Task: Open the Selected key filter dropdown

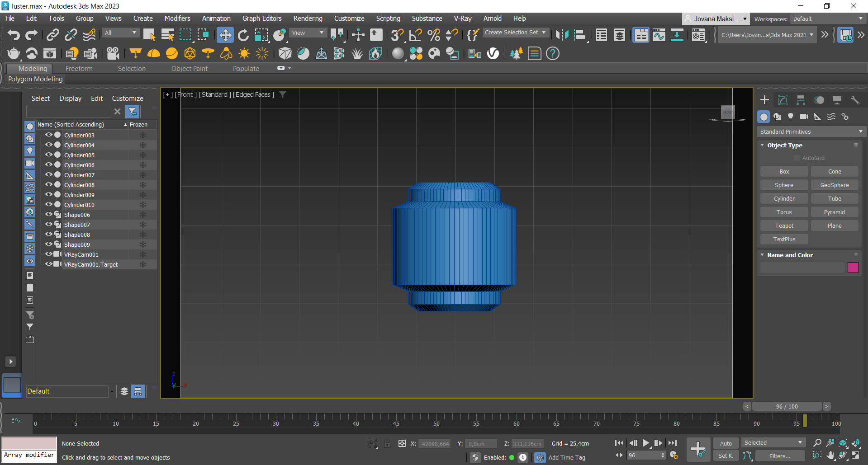Action: point(773,443)
